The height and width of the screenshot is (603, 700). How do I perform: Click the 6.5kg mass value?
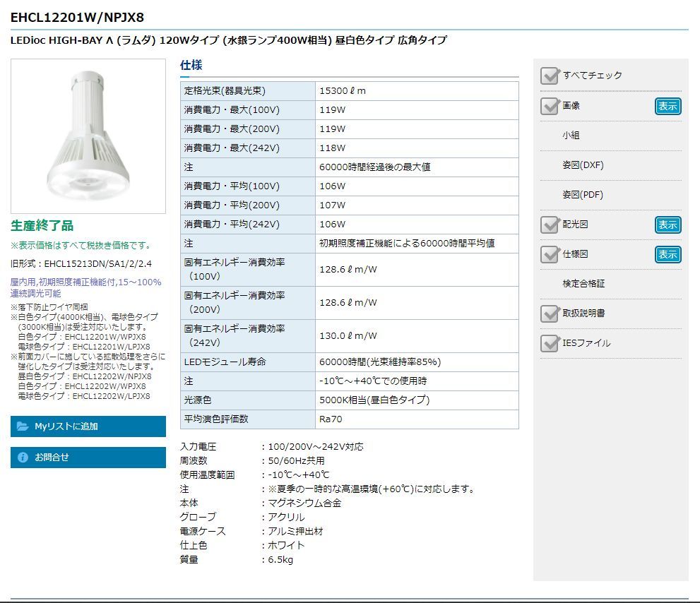[280, 560]
